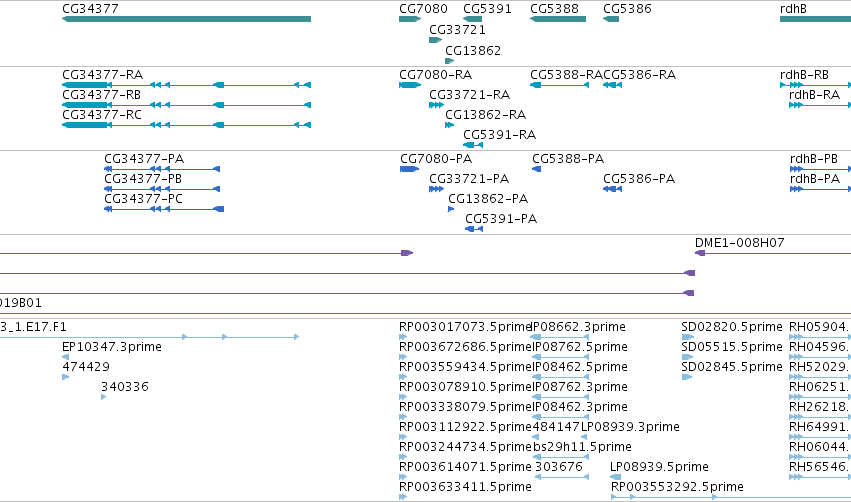Click the rdhB gene label

pyautogui.click(x=793, y=9)
